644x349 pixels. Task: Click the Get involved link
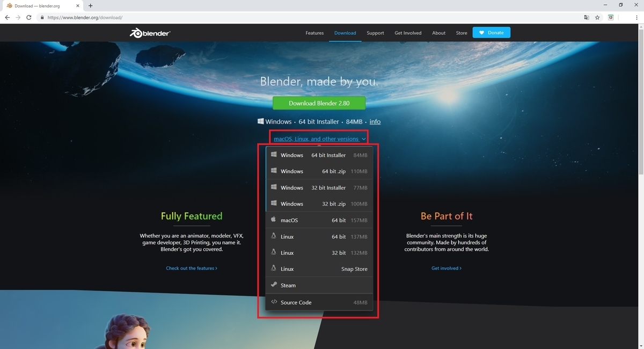[447, 268]
